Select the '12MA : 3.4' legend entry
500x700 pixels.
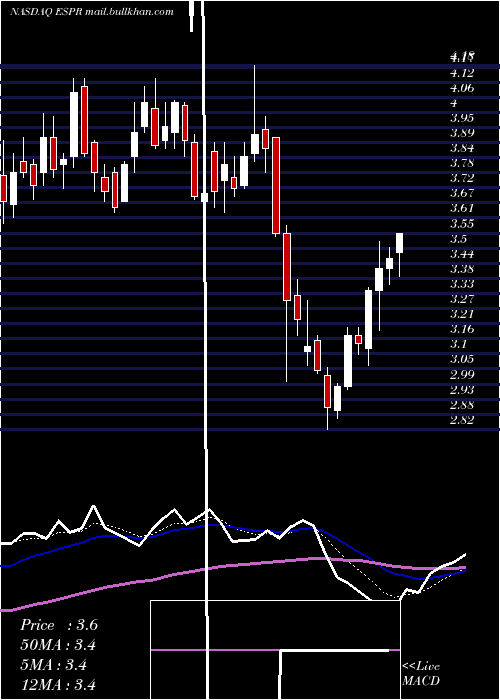pos(58,684)
